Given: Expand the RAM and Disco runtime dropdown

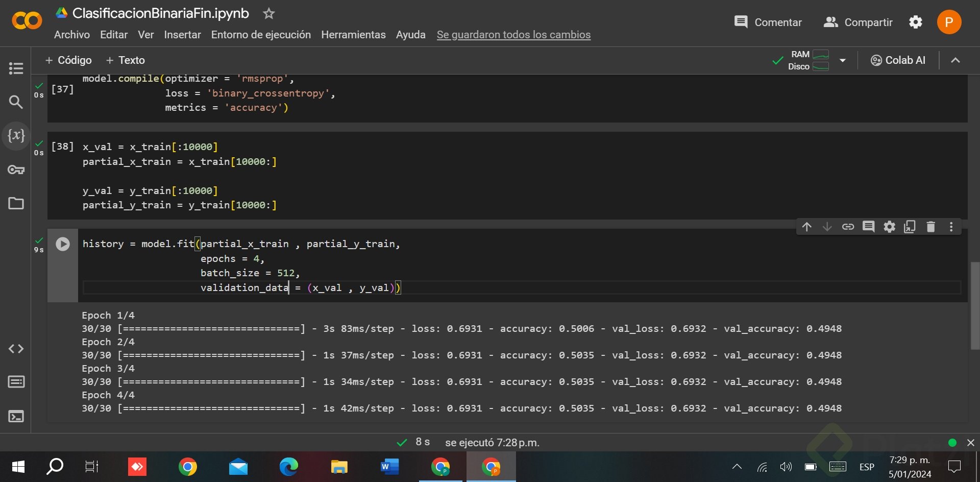Looking at the screenshot, I should coord(843,60).
